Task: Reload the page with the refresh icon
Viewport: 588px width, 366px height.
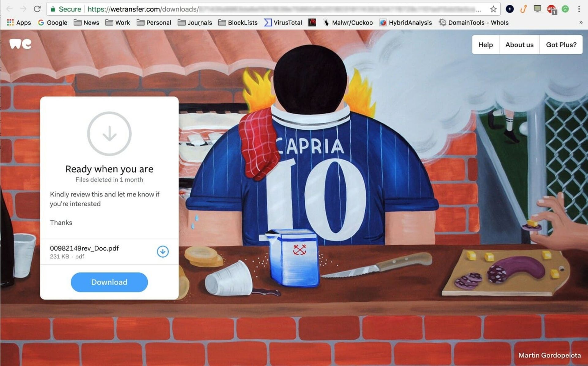Action: [37, 9]
